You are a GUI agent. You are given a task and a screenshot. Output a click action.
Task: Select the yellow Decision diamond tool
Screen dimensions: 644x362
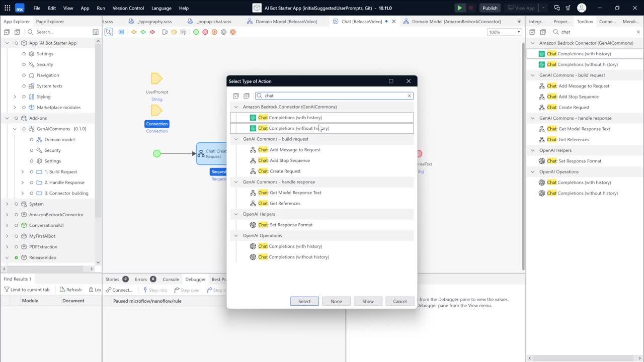(x=134, y=32)
